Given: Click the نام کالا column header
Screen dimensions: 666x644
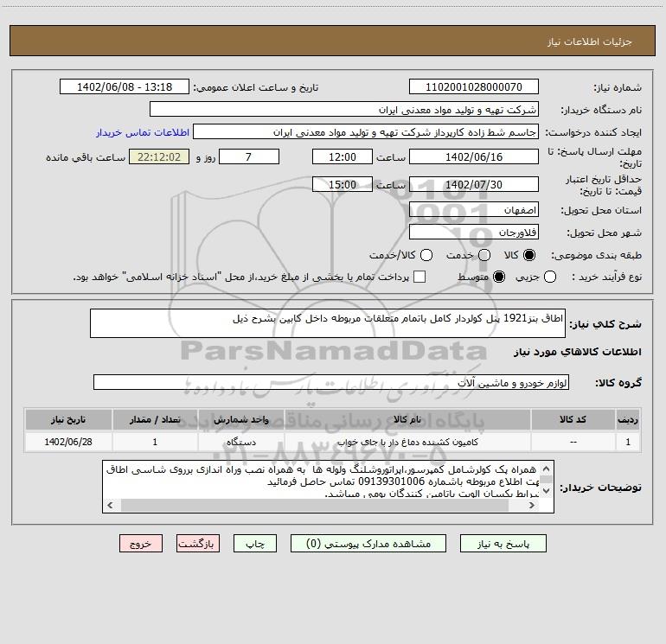Looking at the screenshot, I should click(407, 420).
